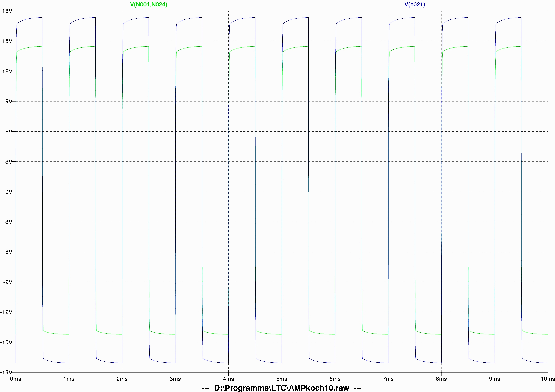Click the -6V vertical axis label
Viewport: 555px width, 392px height.
click(x=7, y=252)
